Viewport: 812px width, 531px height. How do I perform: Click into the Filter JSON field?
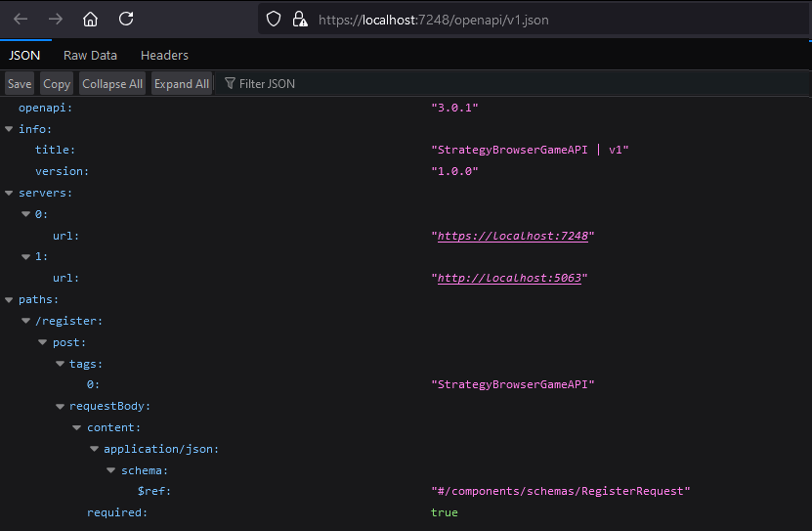[513, 83]
